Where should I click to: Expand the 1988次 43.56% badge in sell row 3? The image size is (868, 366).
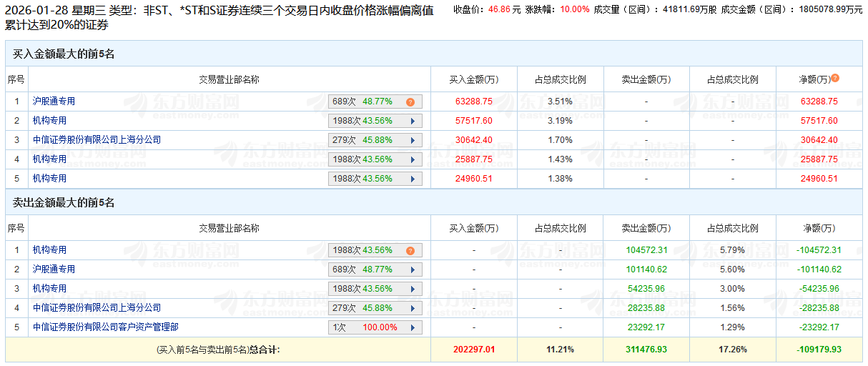coord(375,289)
